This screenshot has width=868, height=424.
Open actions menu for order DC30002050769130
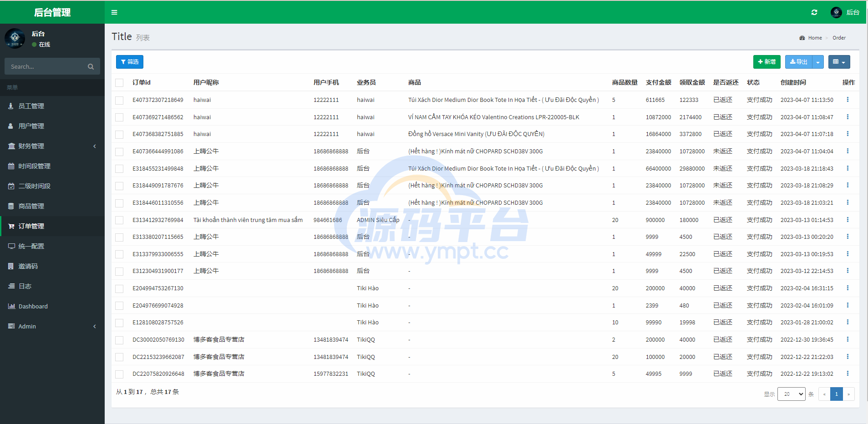click(x=848, y=339)
